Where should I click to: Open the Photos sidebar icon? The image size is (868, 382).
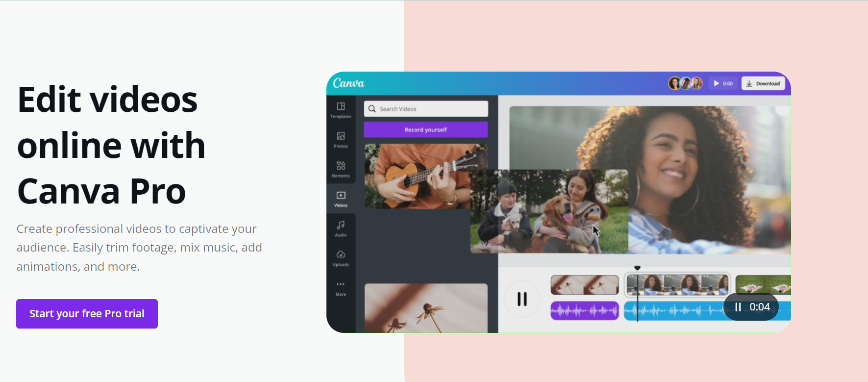[341, 140]
